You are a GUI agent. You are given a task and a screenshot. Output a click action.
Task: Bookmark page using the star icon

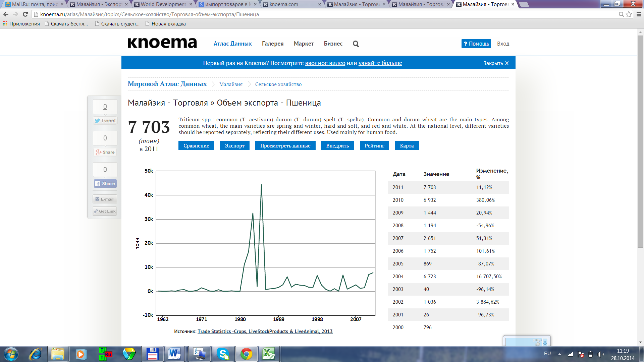coord(629,14)
